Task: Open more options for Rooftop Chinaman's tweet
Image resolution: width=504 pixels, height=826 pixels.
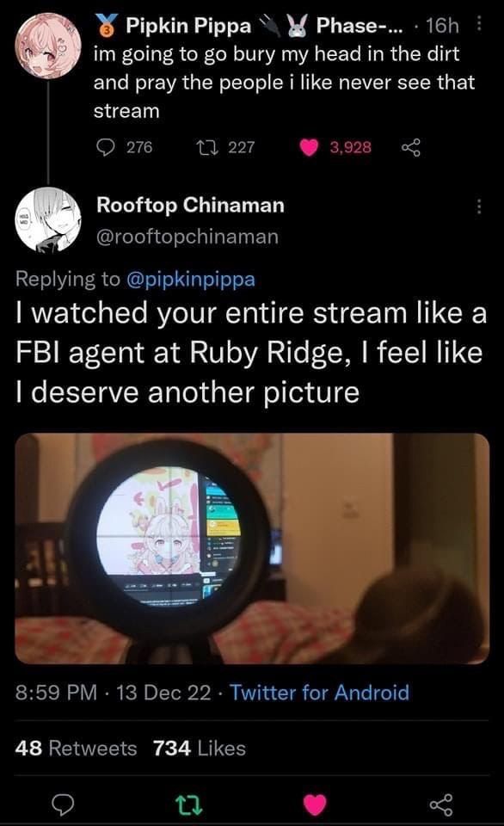Action: click(x=479, y=206)
